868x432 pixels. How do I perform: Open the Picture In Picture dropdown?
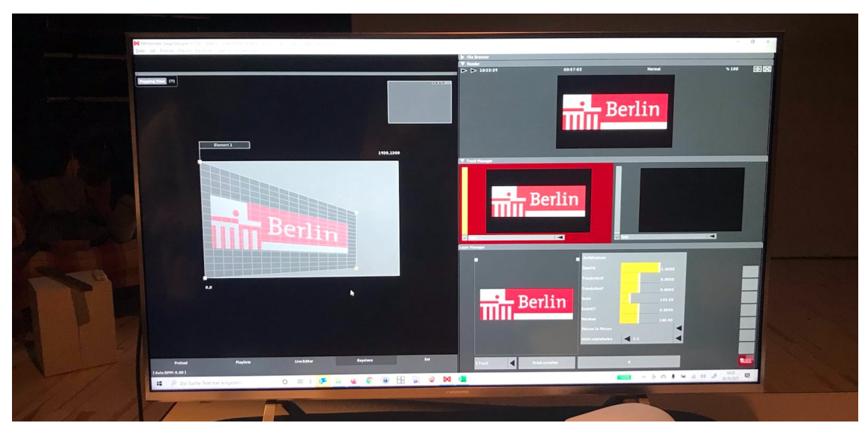[x=680, y=328]
